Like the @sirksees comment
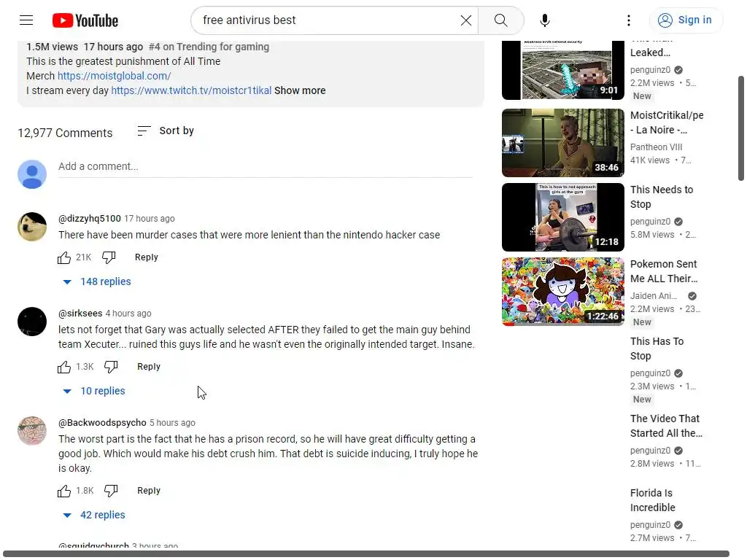 (x=64, y=367)
